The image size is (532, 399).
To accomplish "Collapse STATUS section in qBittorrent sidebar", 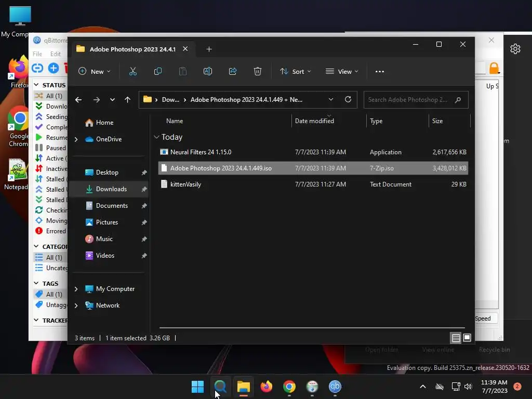I will 36,85.
